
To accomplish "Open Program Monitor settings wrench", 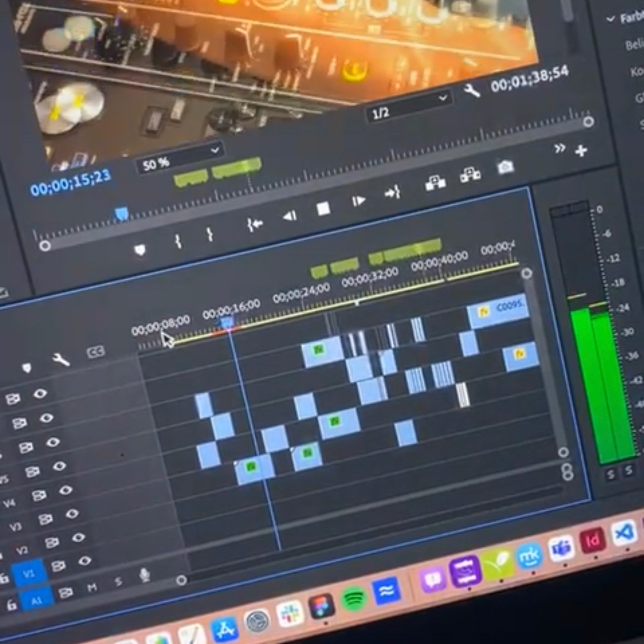I will point(472,90).
